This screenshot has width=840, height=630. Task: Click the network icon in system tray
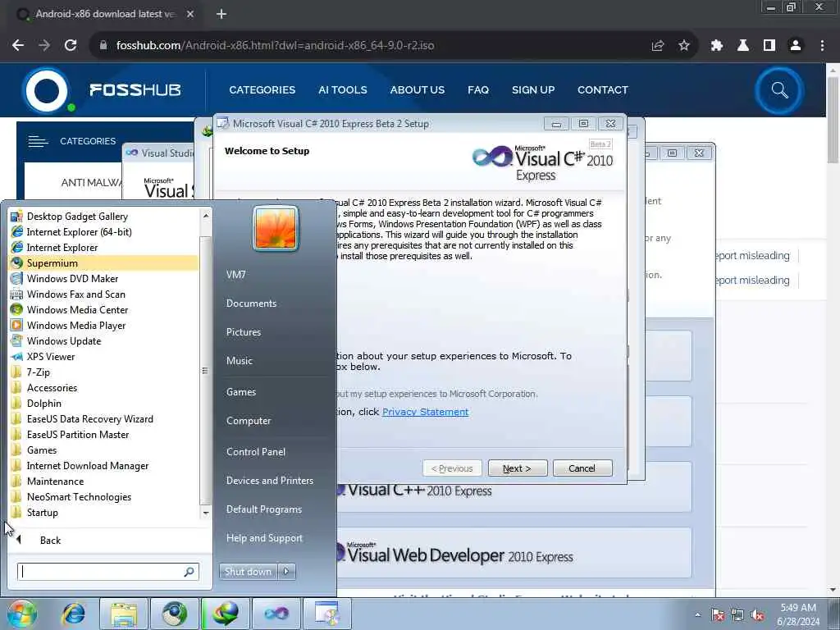737,615
